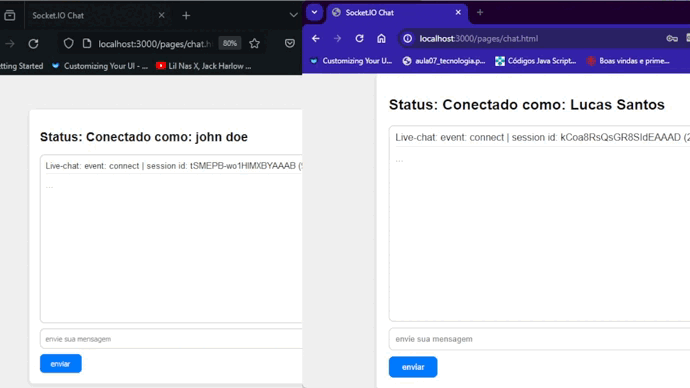Expand the Firefox list all tabs dropdown
Viewport: 690px width, 388px height.
294,15
